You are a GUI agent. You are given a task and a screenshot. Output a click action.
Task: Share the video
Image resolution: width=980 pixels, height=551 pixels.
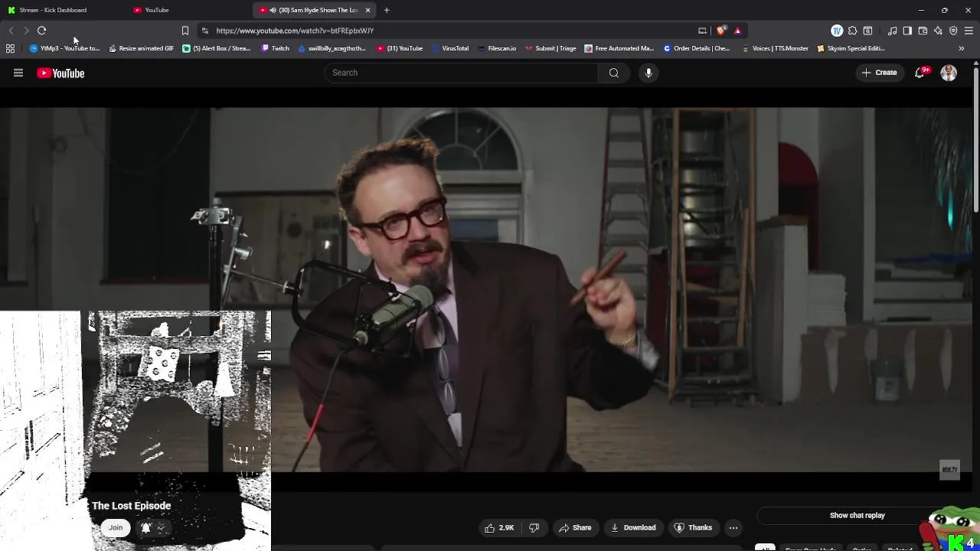click(x=575, y=527)
